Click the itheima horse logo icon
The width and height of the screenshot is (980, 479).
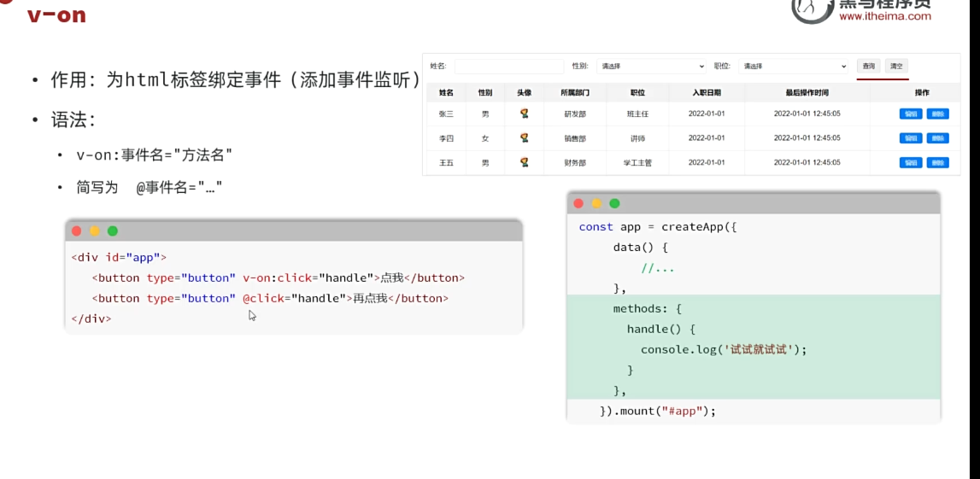click(x=810, y=9)
